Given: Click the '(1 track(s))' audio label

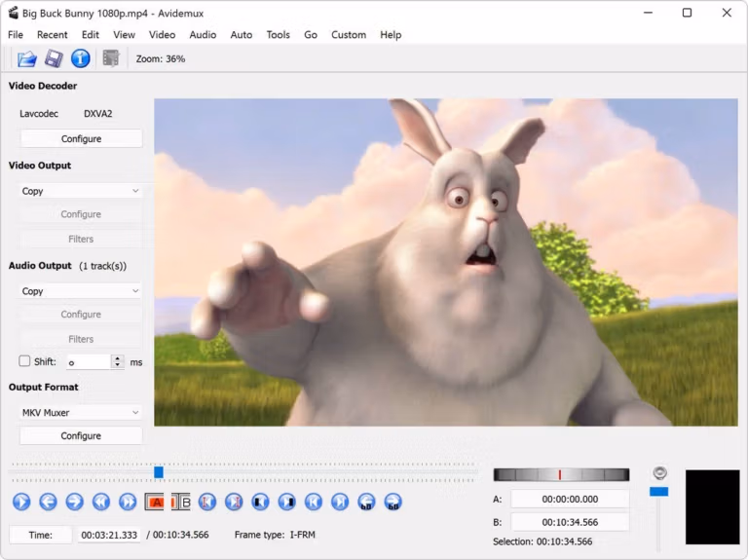Looking at the screenshot, I should click(x=103, y=266).
